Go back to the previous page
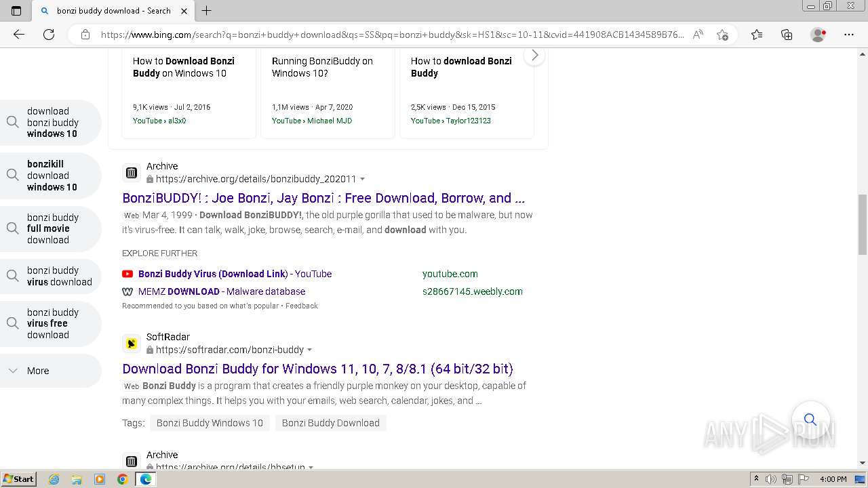Viewport: 868px width, 488px height. [19, 35]
